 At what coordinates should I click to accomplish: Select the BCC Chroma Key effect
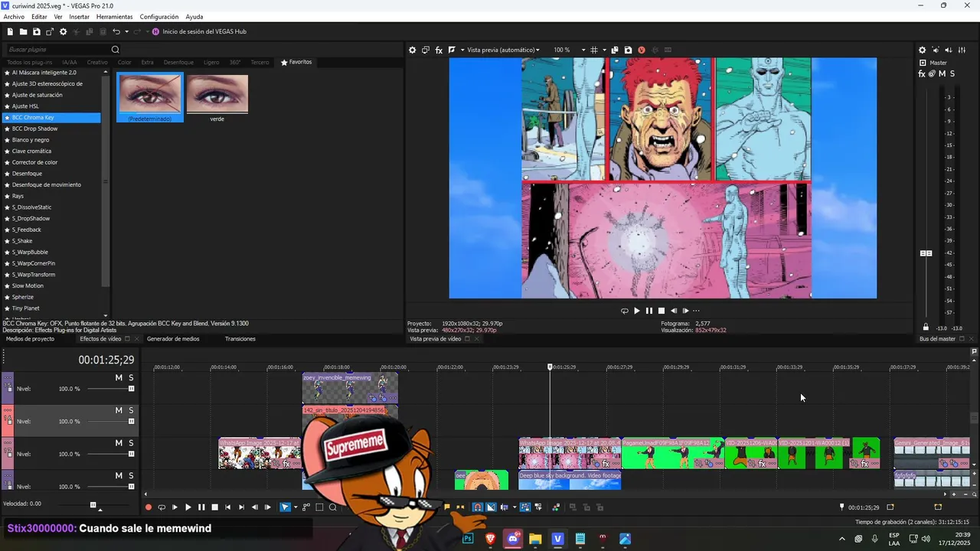pyautogui.click(x=51, y=118)
